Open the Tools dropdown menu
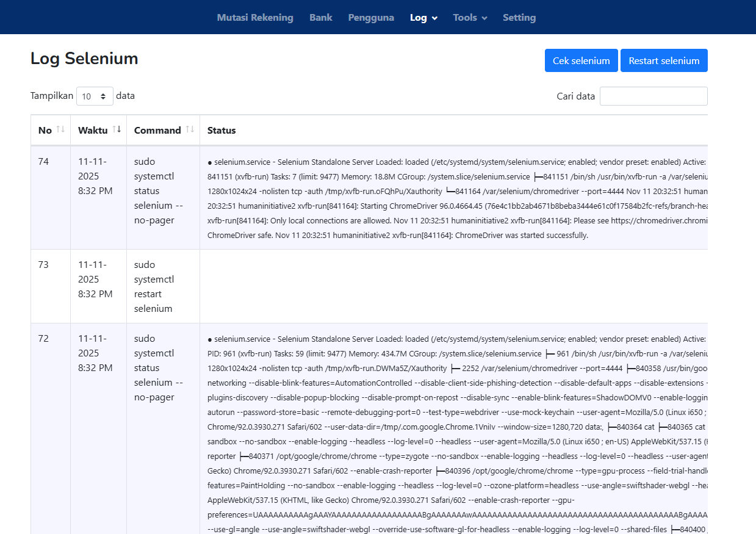 click(x=470, y=18)
